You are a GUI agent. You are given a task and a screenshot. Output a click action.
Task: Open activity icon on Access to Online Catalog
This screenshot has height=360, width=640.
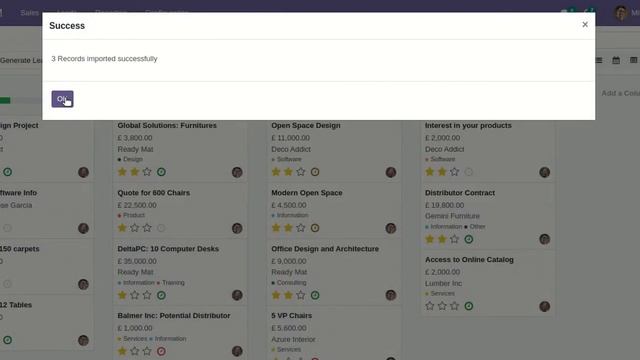(x=469, y=306)
